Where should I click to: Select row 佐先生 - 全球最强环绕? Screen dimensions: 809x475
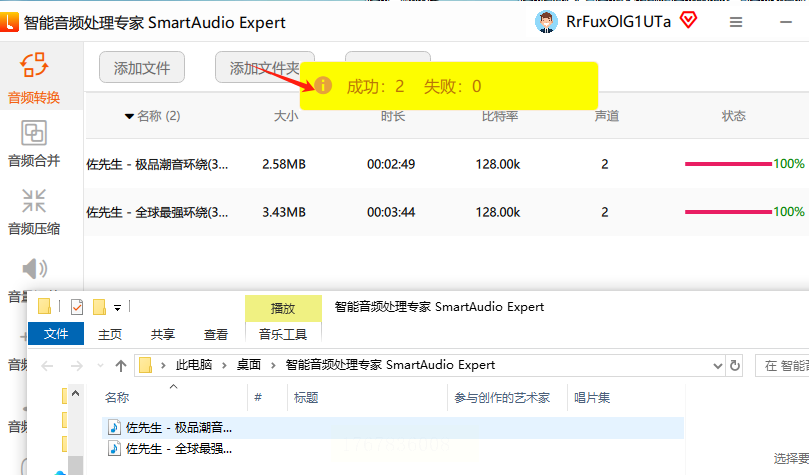point(447,212)
